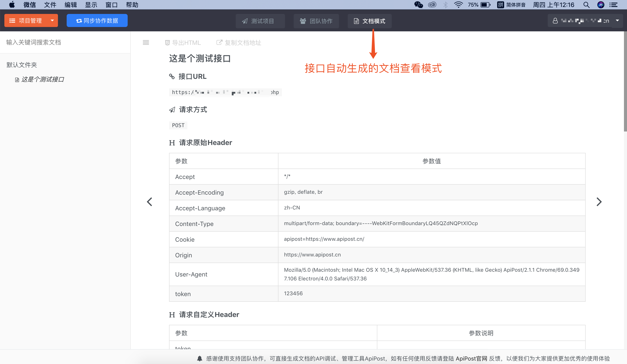Switch to 测试项目 tab

click(x=260, y=21)
